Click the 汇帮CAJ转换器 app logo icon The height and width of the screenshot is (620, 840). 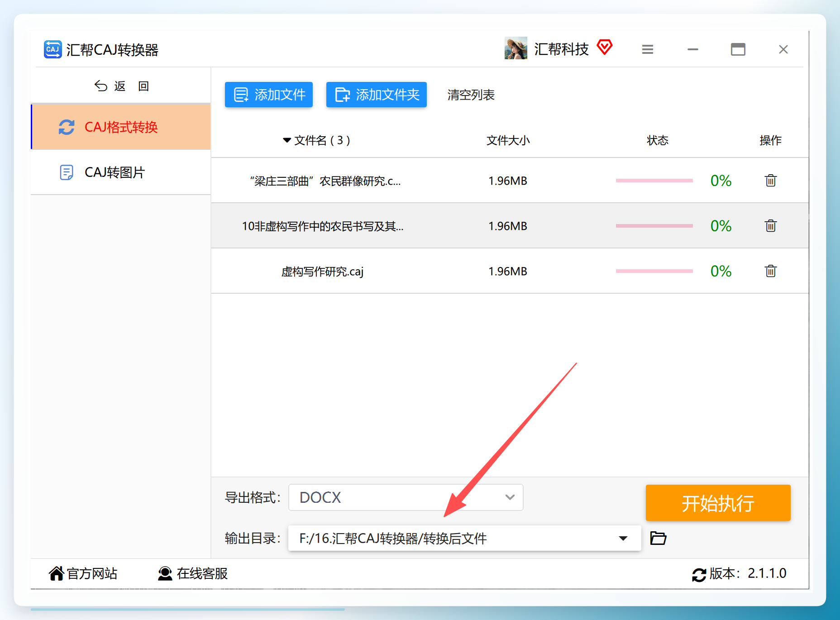click(53, 49)
